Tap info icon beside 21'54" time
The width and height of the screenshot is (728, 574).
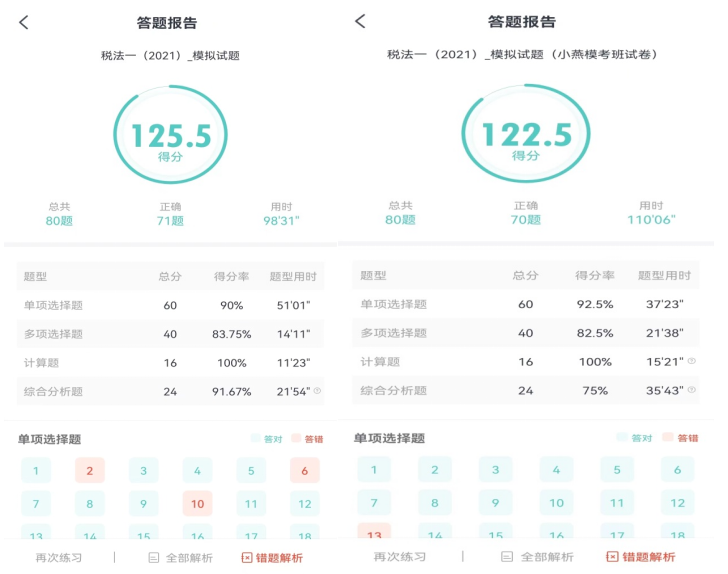[x=318, y=391]
